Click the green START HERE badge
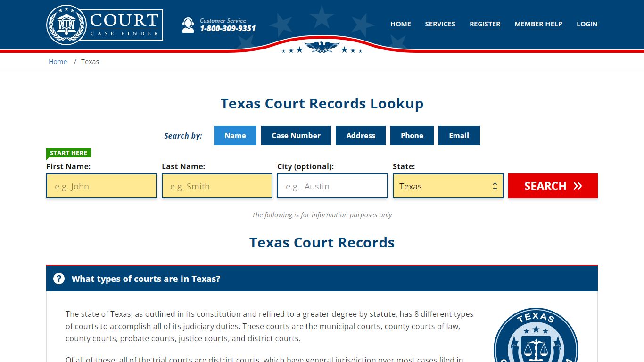Screen dimensions: 644x362 (68, 153)
